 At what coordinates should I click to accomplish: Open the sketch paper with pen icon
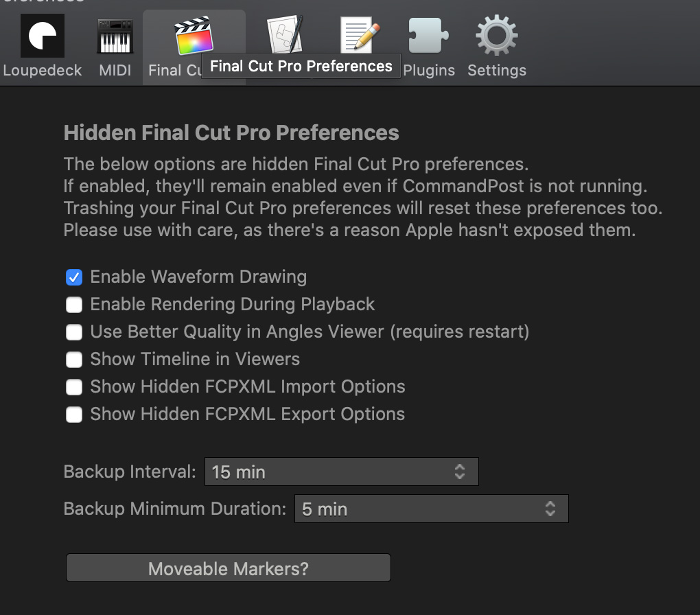285,35
